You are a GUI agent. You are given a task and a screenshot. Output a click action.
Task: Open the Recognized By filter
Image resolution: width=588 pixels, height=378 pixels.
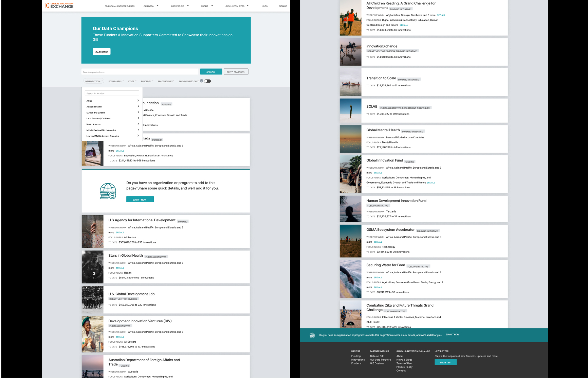(166, 81)
